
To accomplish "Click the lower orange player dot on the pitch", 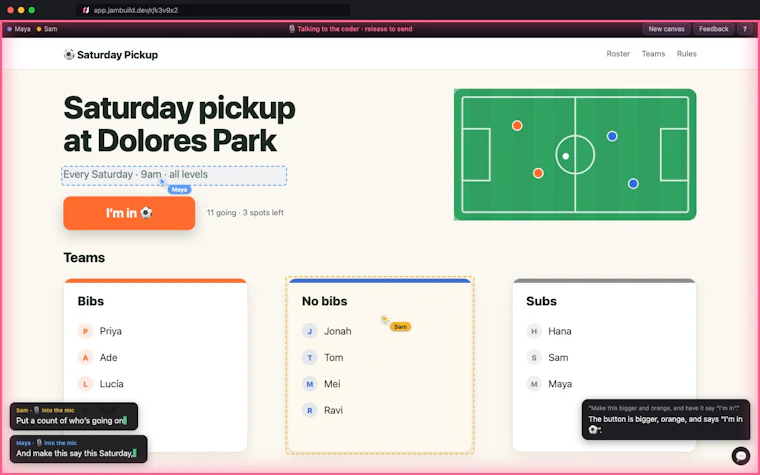I will [x=538, y=173].
